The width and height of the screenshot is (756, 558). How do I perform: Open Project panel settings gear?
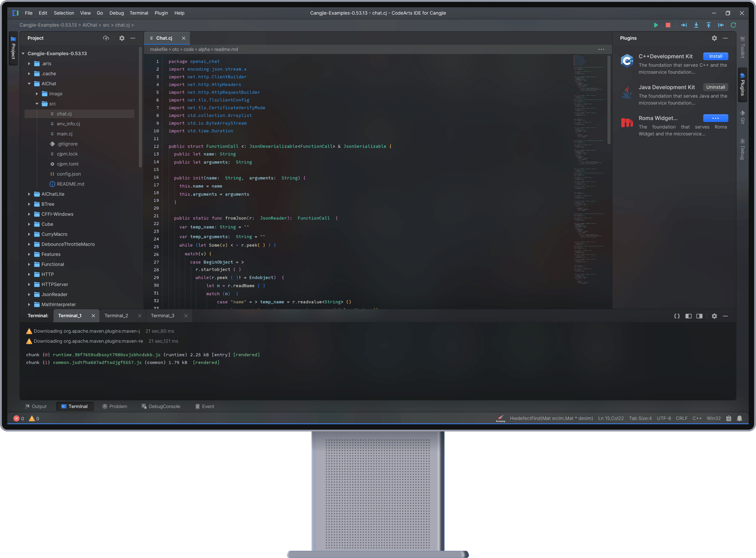point(122,38)
